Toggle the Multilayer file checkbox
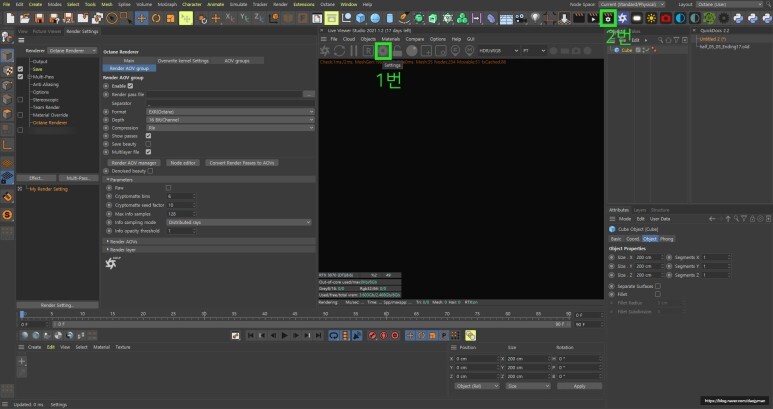 click(148, 152)
